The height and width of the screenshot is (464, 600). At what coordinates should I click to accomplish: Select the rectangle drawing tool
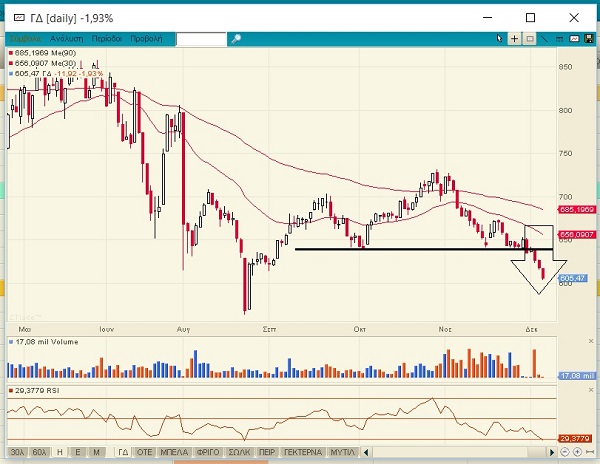tap(530, 39)
